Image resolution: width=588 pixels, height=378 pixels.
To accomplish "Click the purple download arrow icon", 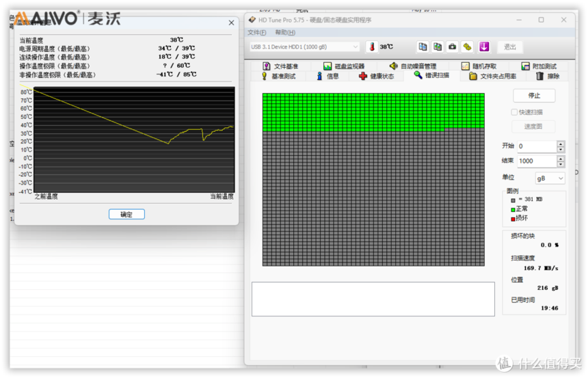I will tap(484, 47).
